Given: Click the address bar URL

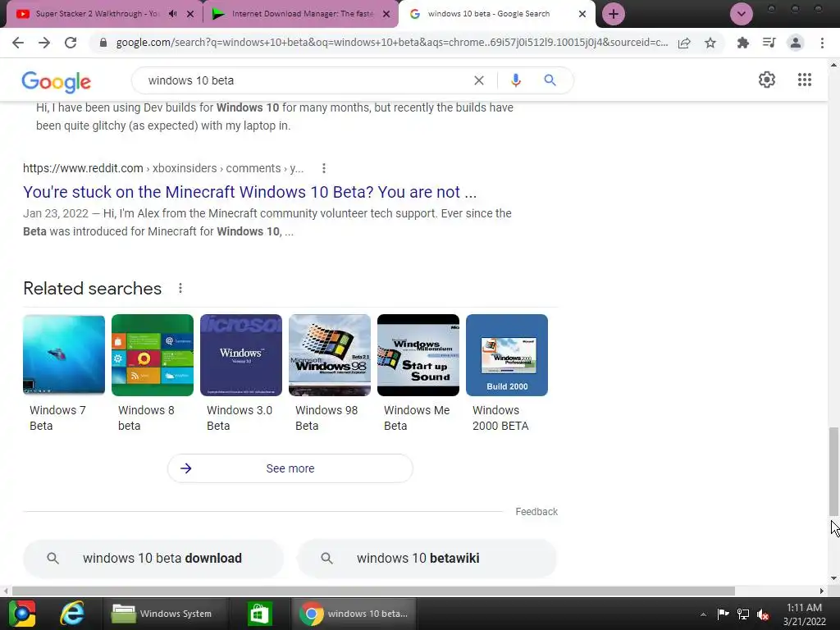Looking at the screenshot, I should point(391,43).
